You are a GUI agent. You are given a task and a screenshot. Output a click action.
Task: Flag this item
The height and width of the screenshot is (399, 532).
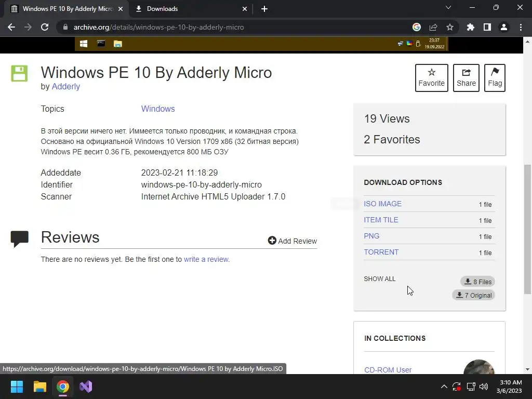pyautogui.click(x=495, y=78)
